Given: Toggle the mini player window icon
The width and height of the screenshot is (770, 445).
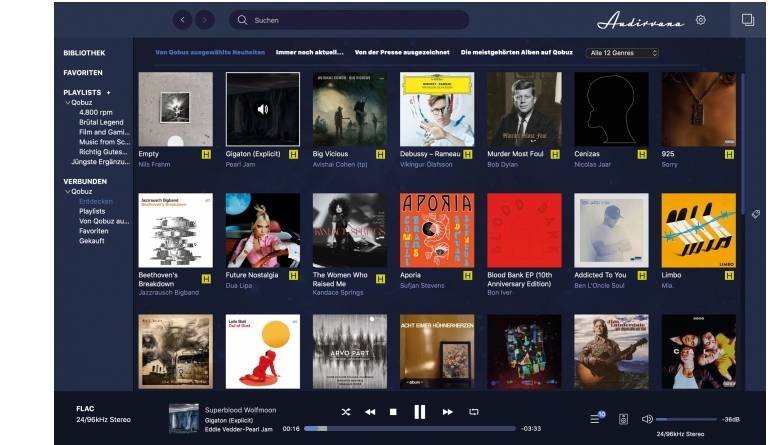Looking at the screenshot, I should [748, 20].
